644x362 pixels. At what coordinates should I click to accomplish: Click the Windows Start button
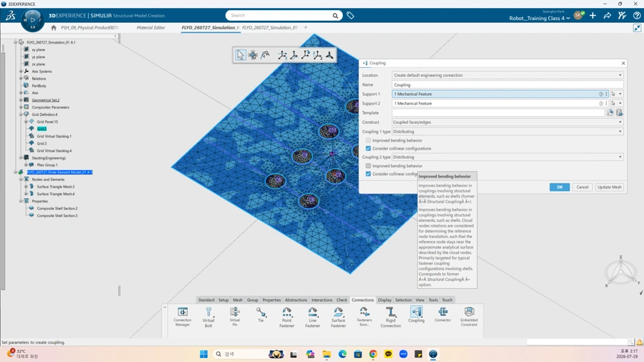pos(204,354)
